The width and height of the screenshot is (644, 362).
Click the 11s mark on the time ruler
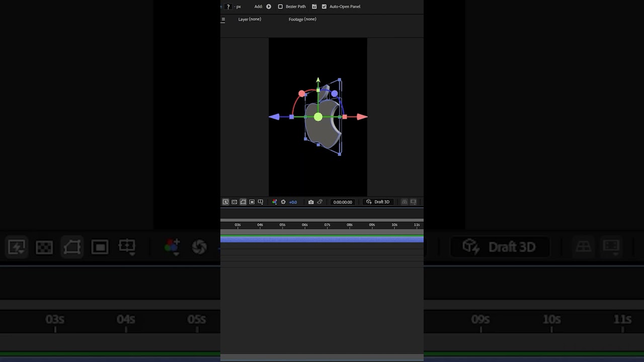(x=417, y=225)
